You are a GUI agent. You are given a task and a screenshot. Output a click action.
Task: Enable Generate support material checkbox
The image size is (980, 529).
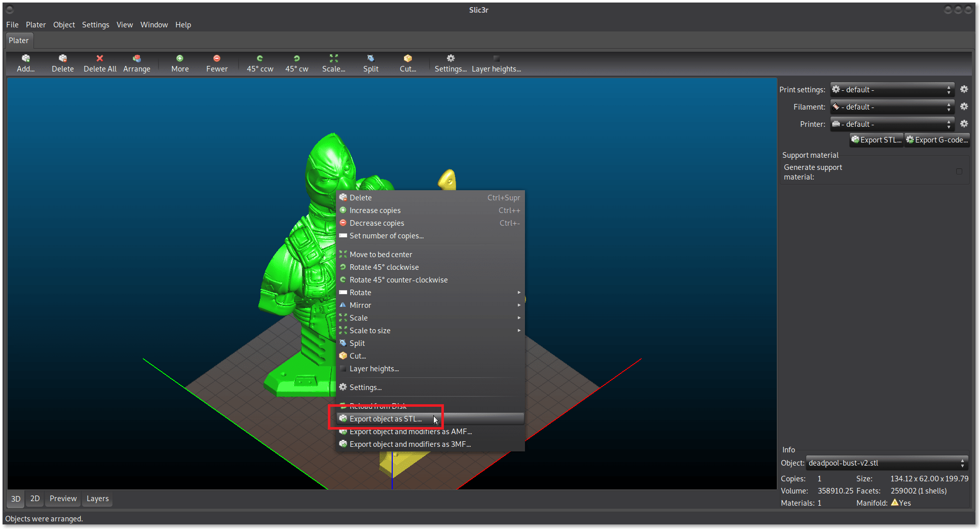[x=959, y=172]
